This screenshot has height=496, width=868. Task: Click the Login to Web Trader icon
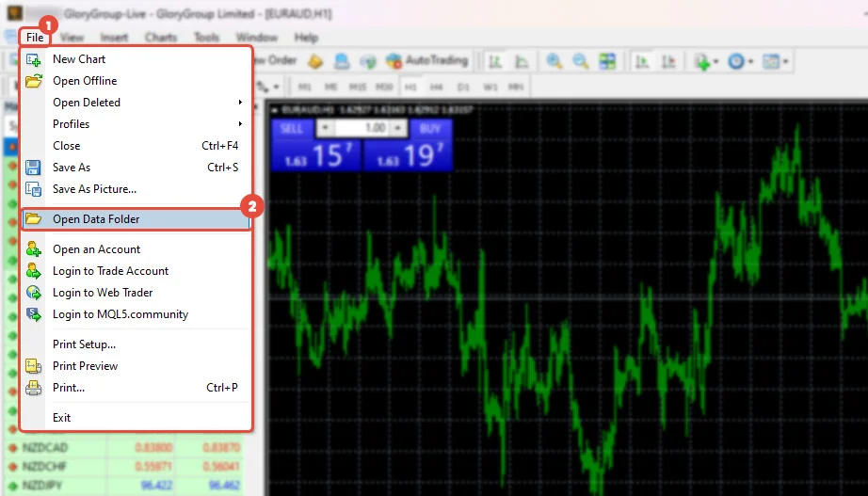(x=34, y=293)
